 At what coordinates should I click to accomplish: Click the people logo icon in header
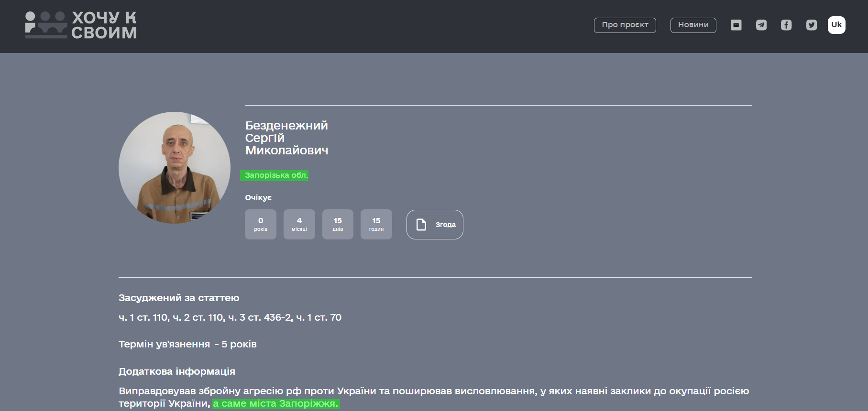coord(46,25)
